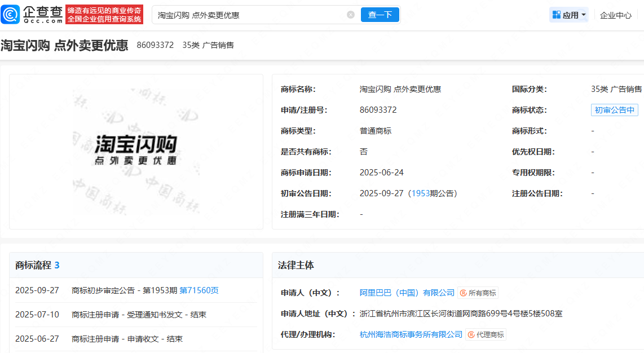Click the 初审公告中 status badge
The height and width of the screenshot is (353, 644).
coord(614,110)
